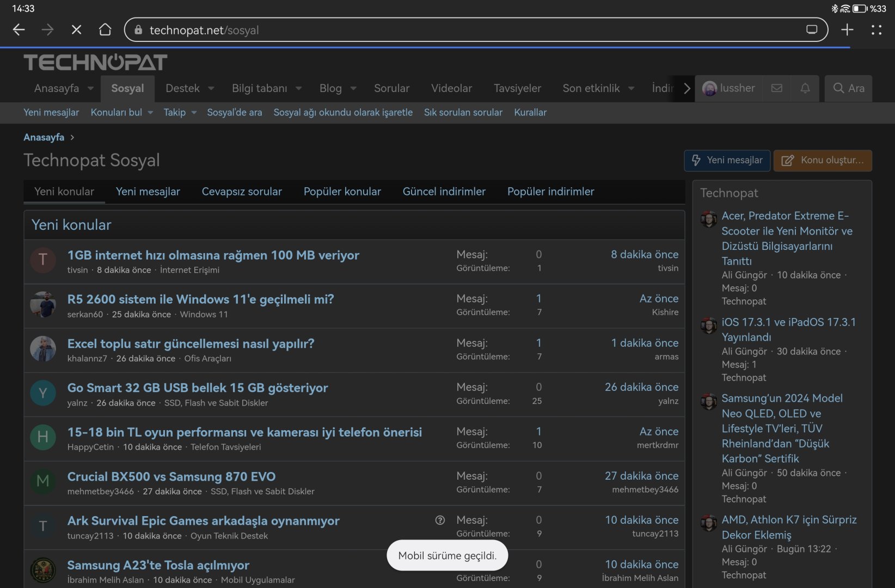The width and height of the screenshot is (895, 588).
Task: Open the inbox envelope icon
Action: tap(777, 88)
